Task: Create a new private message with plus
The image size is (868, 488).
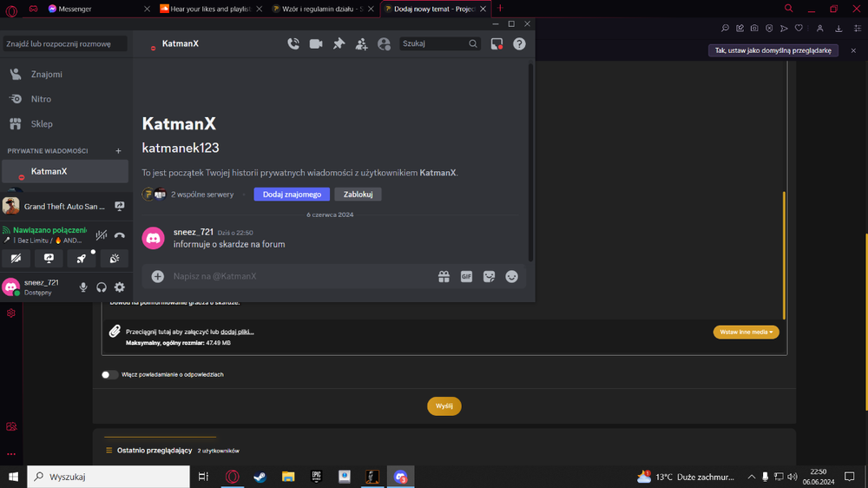Action: [x=118, y=151]
